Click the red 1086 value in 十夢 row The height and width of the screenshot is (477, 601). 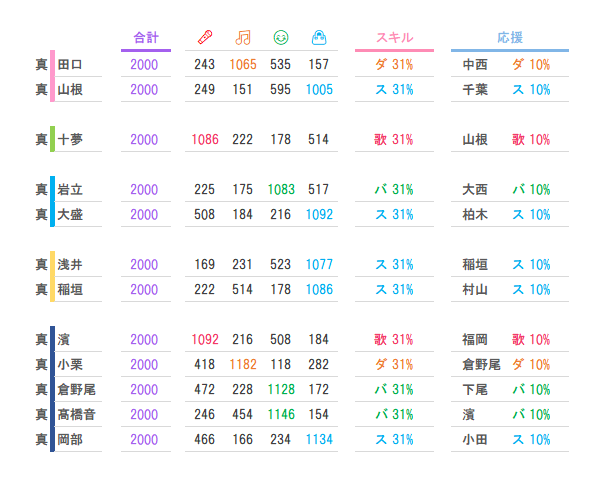[205, 139]
